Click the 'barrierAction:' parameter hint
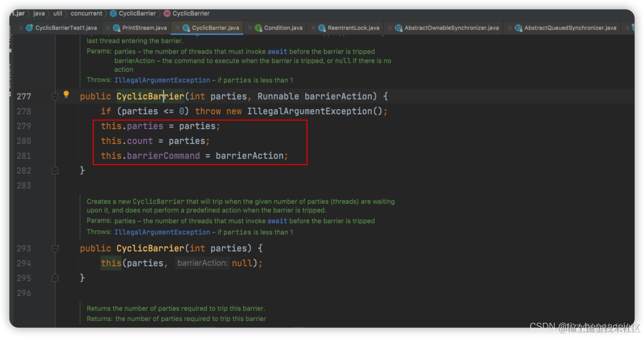The width and height of the screenshot is (644, 337). coord(202,263)
